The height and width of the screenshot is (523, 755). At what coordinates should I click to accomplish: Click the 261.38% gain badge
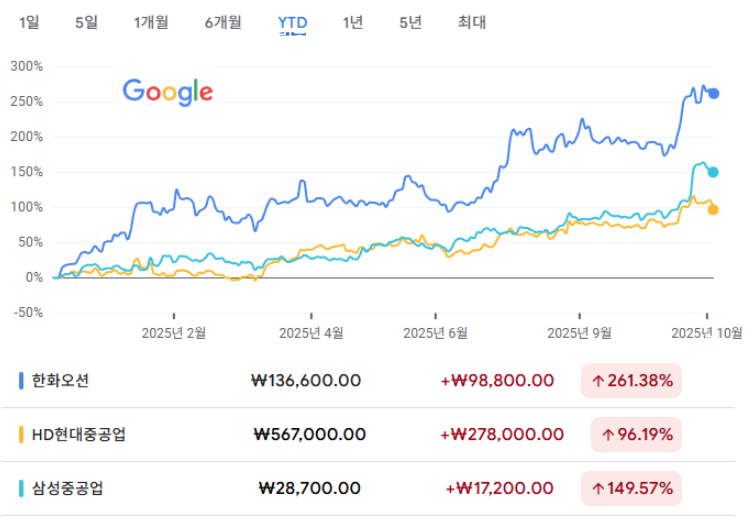pos(631,380)
